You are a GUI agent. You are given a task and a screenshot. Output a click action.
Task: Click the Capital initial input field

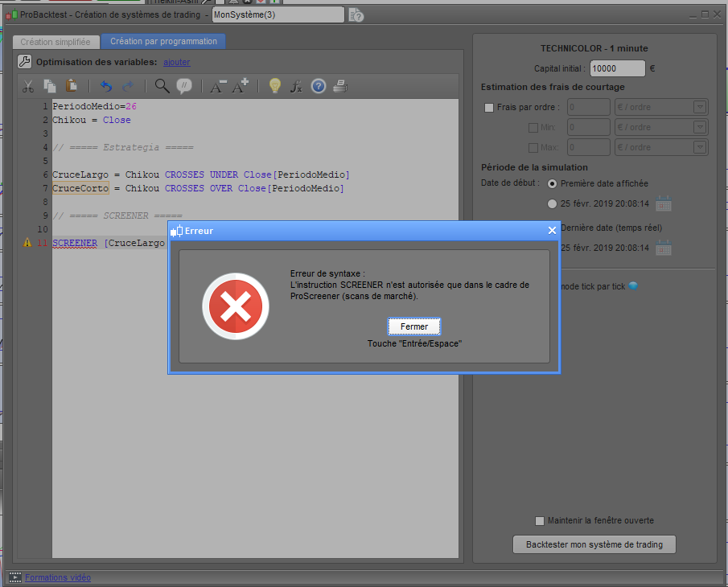(618, 68)
